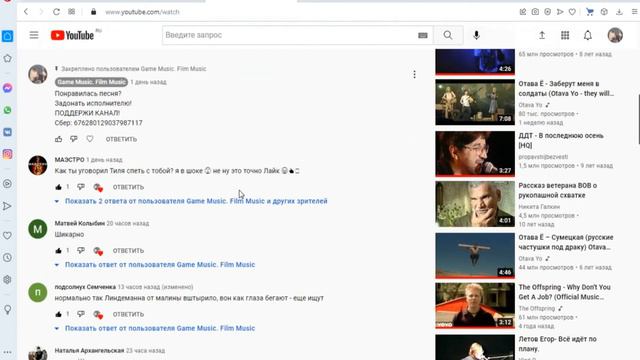The width and height of the screenshot is (640, 360).
Task: Dislike the pinned Game Music comment
Action: (x=73, y=139)
